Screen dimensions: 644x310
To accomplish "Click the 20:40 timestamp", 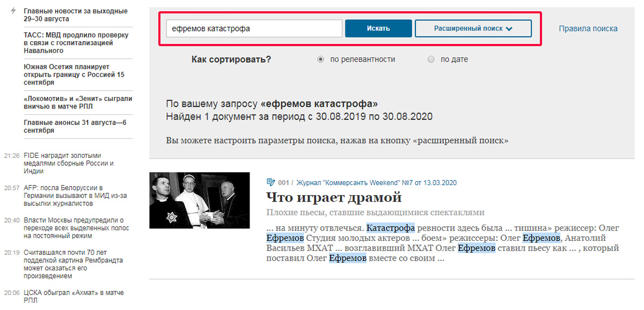I will tap(12, 220).
